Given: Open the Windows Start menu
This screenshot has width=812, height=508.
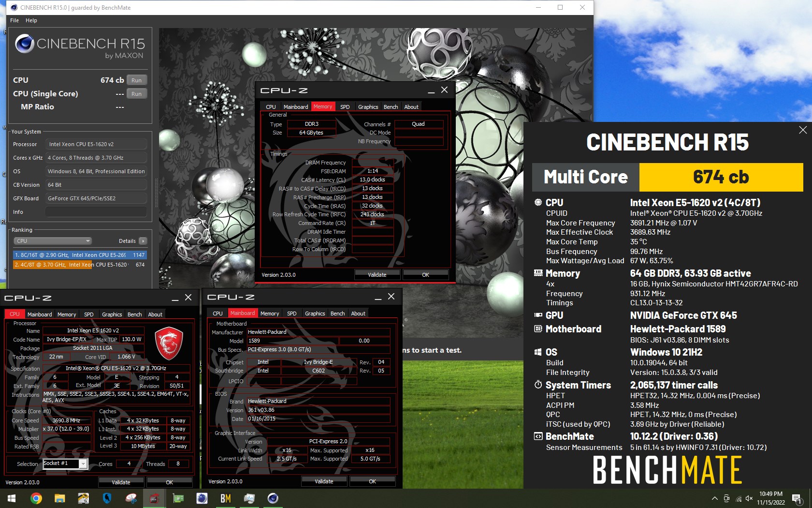Looking at the screenshot, I should (12, 498).
